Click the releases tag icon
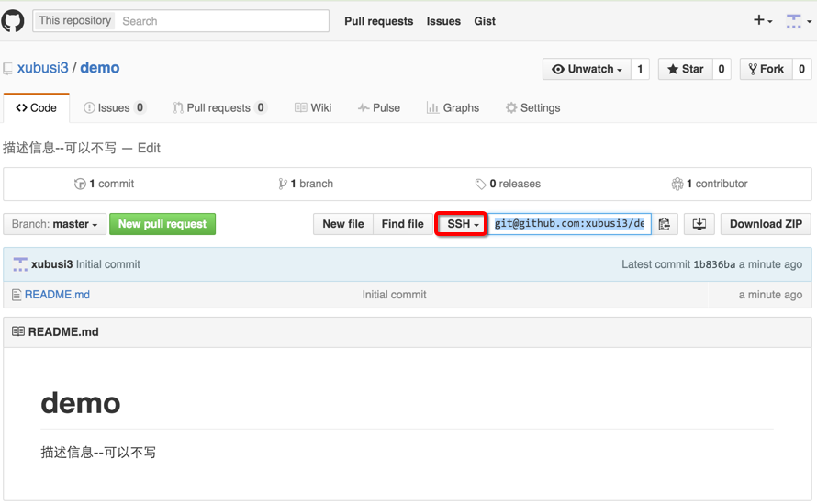Screen dimensions: 817x504 pos(480,184)
